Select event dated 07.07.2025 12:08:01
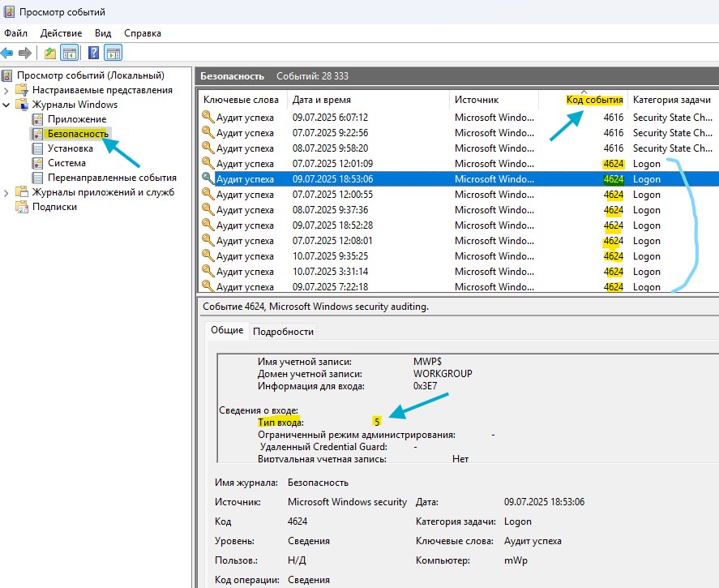719x588 pixels. point(459,240)
